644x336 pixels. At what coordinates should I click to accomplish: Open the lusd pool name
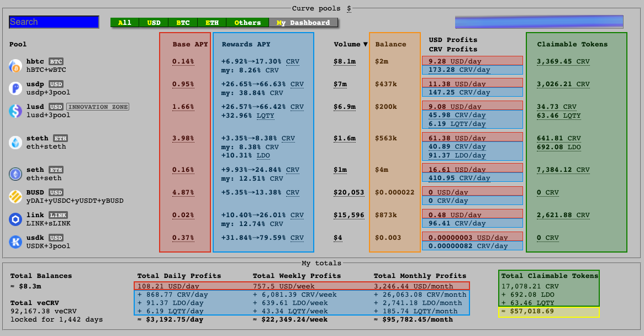35,107
